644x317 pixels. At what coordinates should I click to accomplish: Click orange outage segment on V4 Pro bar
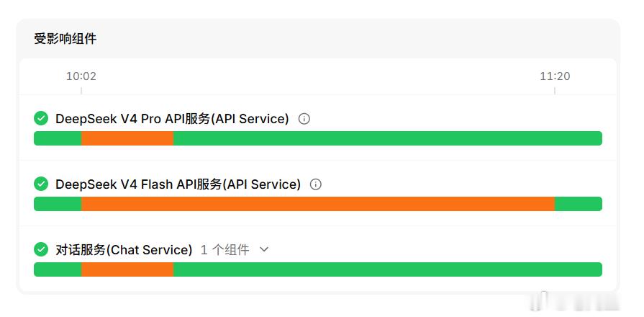127,138
